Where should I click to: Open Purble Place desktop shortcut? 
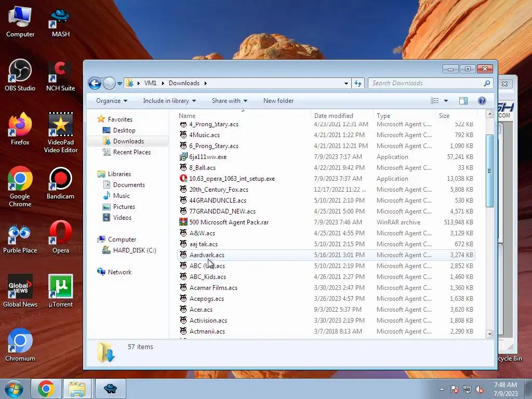tap(20, 239)
